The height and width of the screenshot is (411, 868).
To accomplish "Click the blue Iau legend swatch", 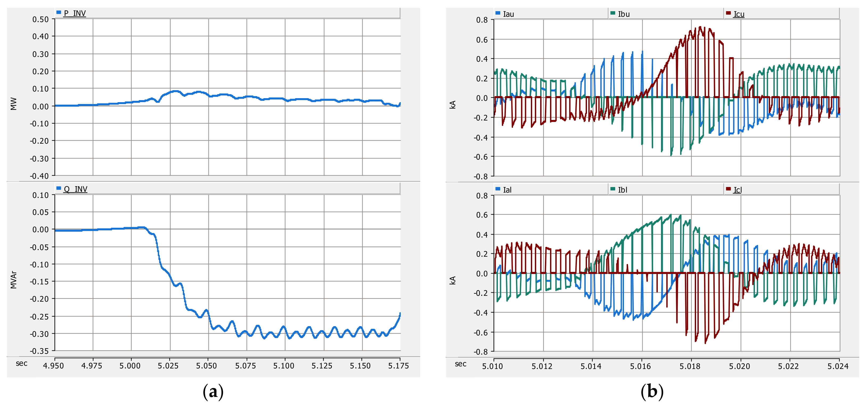I will pos(498,13).
